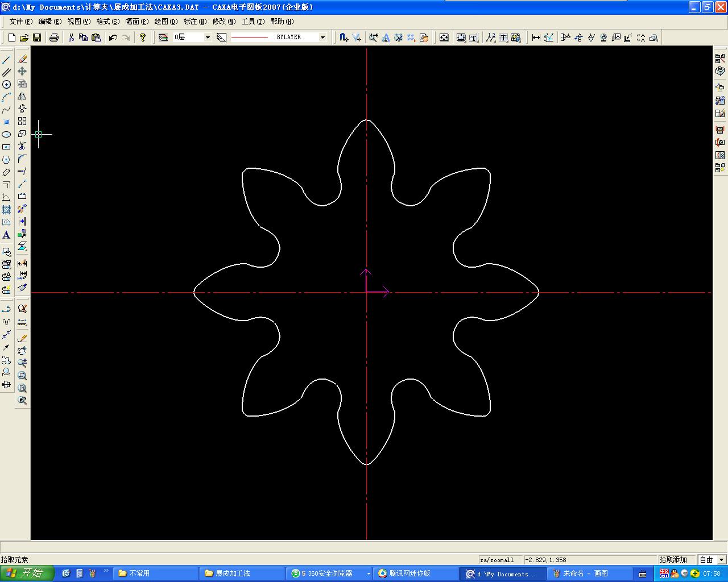Select the Array tool
The image size is (728, 582).
22,121
